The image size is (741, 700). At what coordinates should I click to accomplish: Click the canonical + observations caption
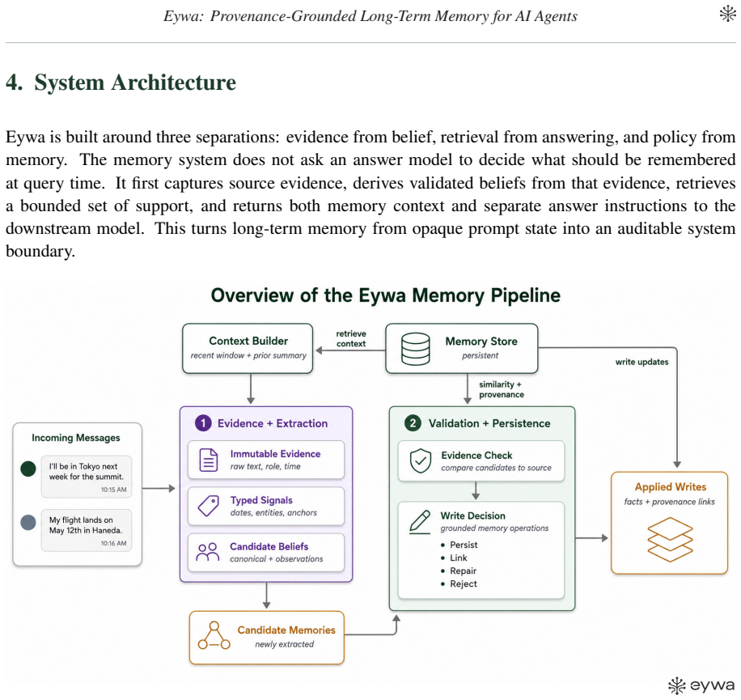pyautogui.click(x=277, y=559)
